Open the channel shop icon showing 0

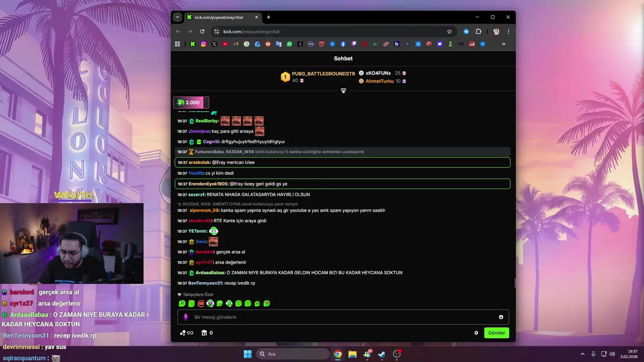tap(207, 333)
